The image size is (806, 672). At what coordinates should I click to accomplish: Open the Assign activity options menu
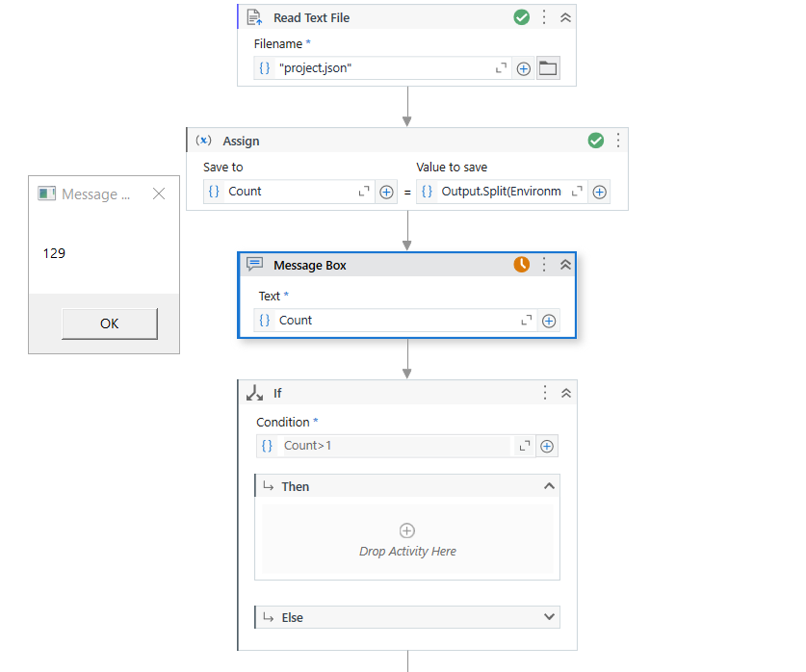coord(618,141)
